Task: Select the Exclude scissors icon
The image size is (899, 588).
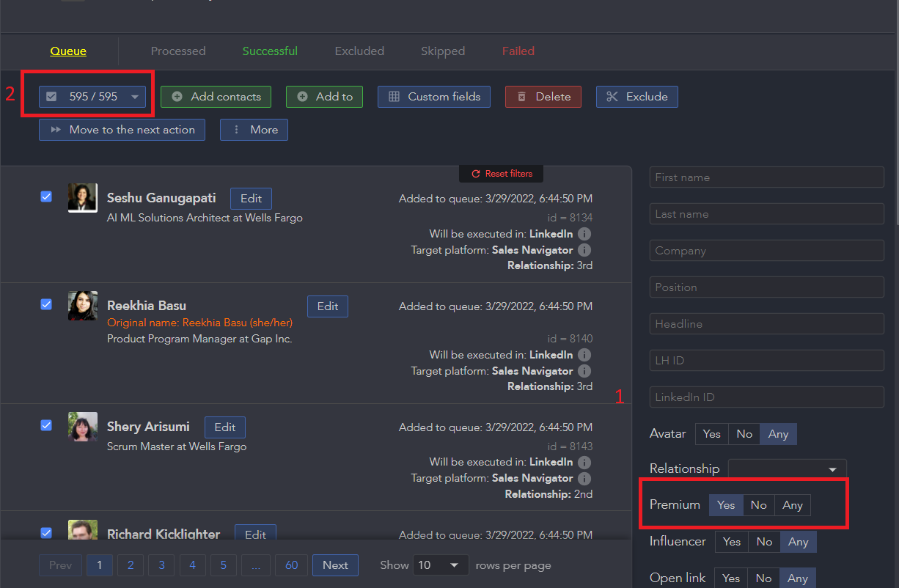Action: pos(613,96)
